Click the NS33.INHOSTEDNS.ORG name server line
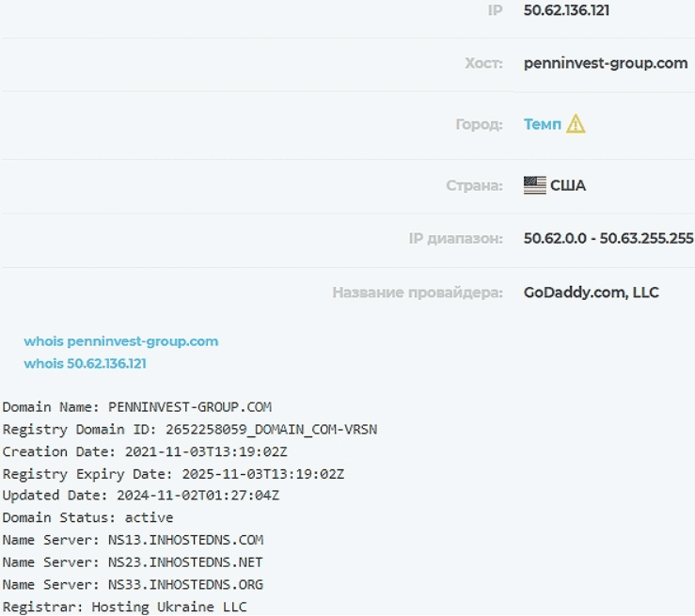This screenshot has width=695, height=616. point(133,584)
